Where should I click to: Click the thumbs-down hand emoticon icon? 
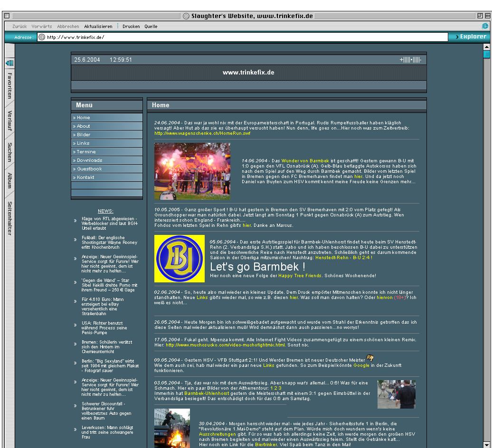click(370, 358)
